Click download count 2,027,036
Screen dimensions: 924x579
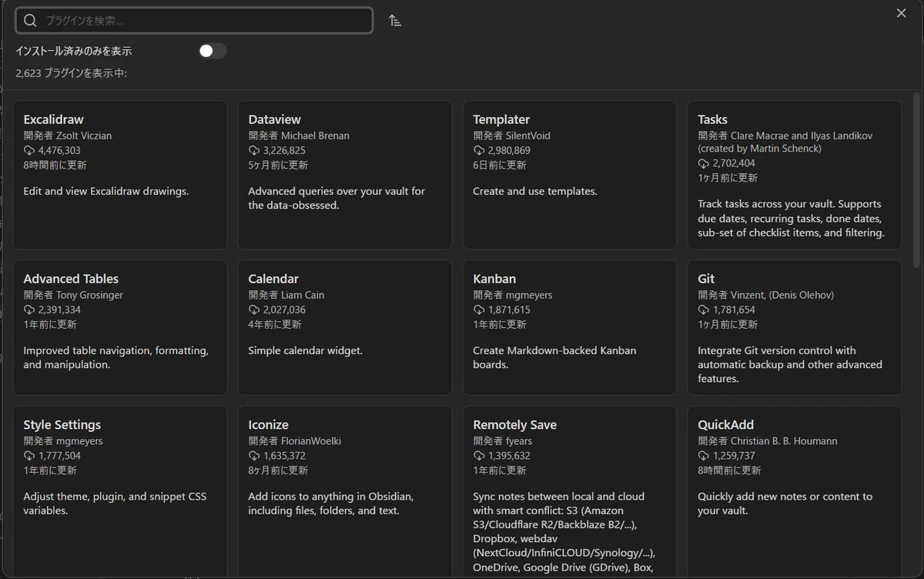284,310
